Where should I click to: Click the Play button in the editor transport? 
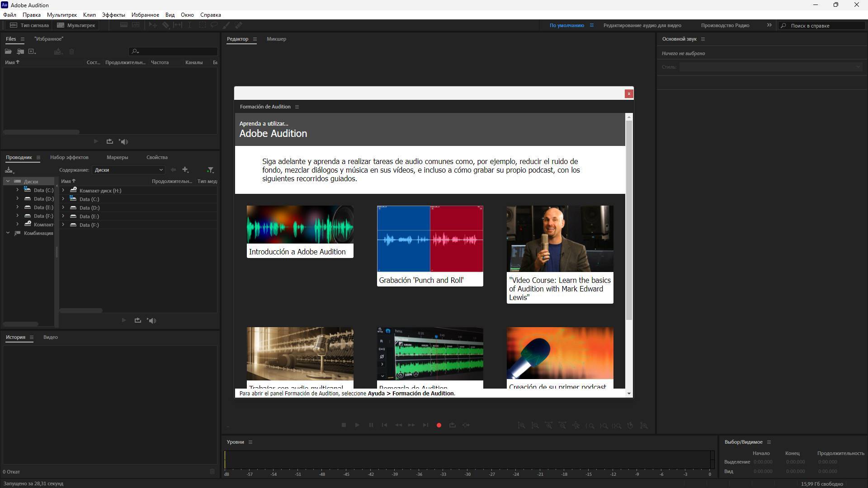point(357,425)
